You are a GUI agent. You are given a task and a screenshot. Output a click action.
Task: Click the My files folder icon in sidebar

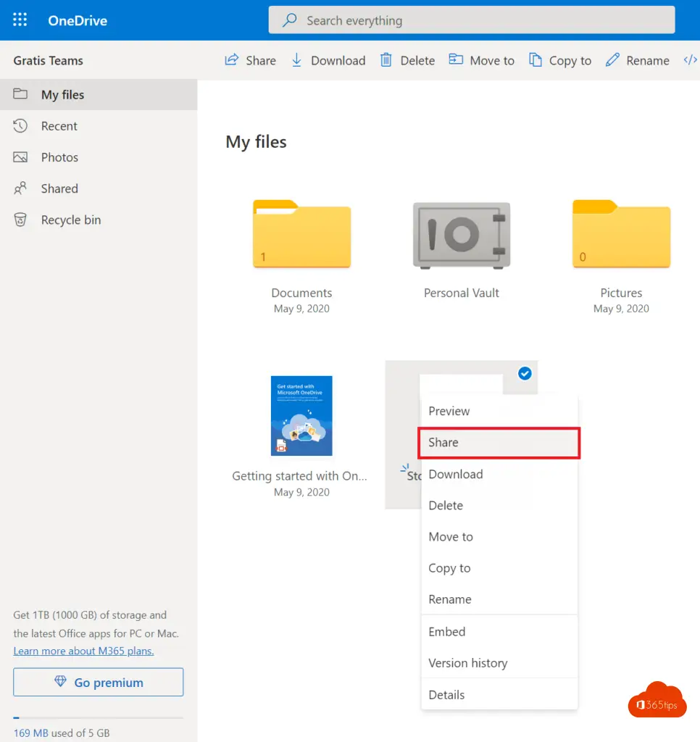pyautogui.click(x=20, y=93)
